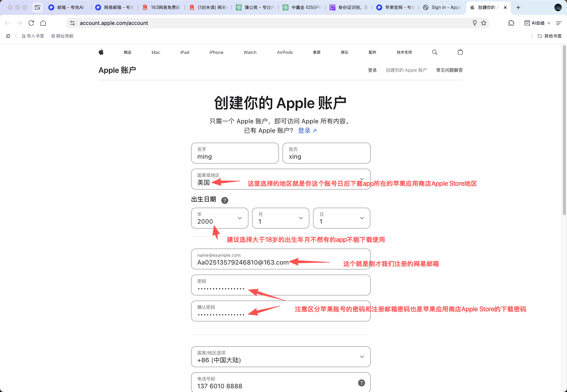This screenshot has width=567, height=392.
Task: Open the birth year dropdown showing 2000
Action: coord(219,218)
